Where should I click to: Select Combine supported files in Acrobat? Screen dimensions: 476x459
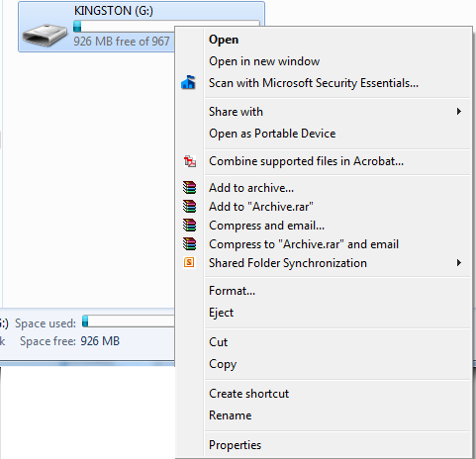click(323, 161)
